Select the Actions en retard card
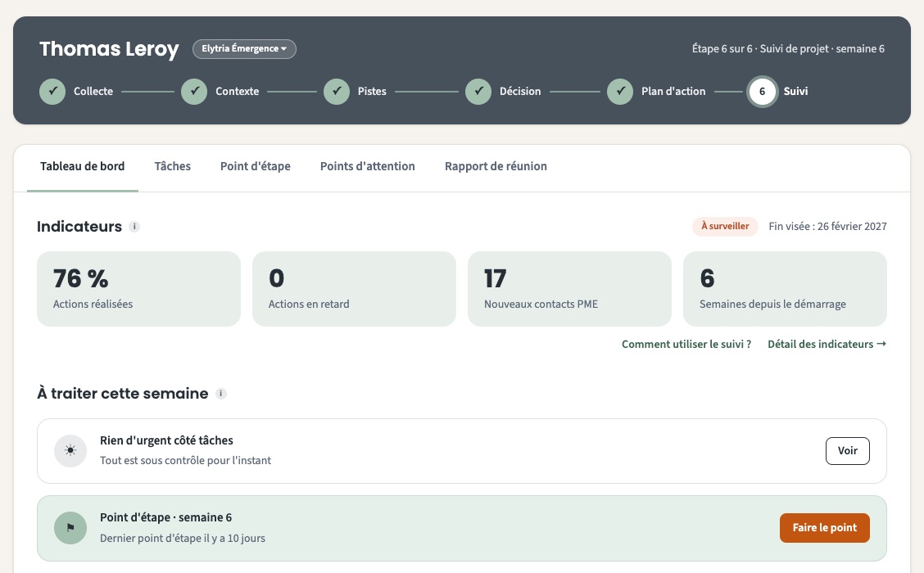The image size is (924, 573). 354,289
